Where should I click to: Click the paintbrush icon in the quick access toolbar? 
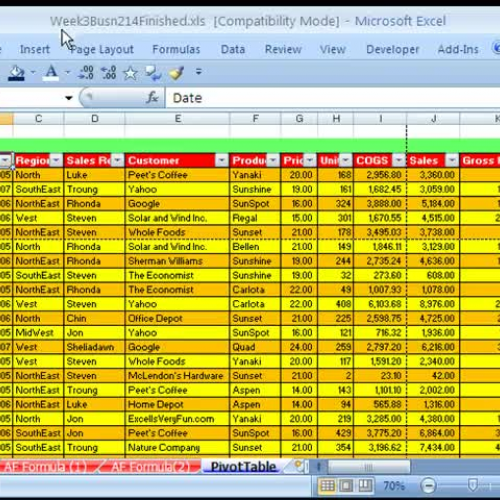[177, 73]
